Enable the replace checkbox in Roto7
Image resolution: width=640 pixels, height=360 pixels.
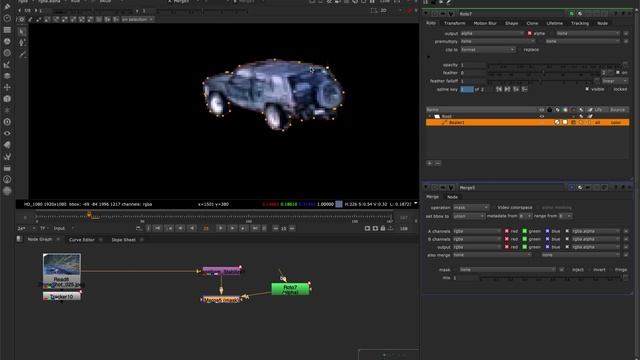pyautogui.click(x=520, y=50)
